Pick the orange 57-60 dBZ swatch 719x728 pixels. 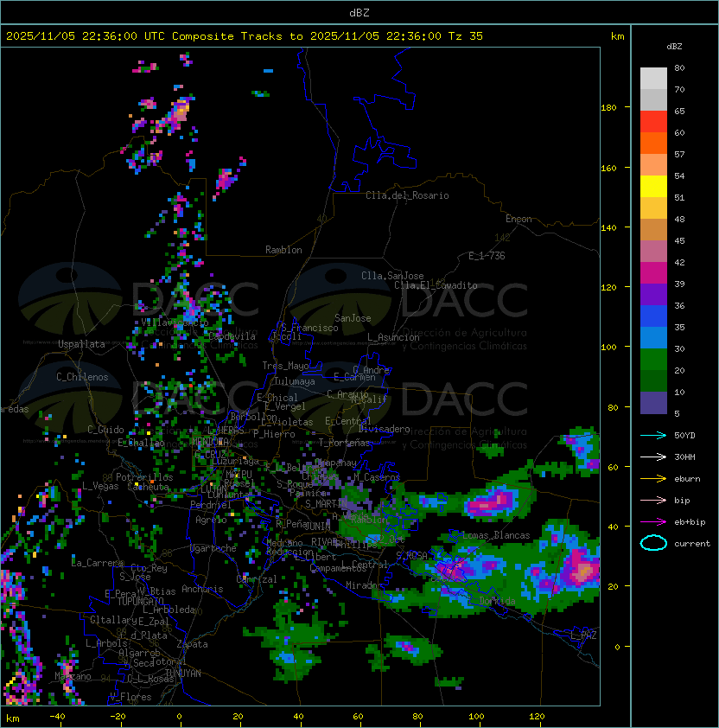click(x=653, y=143)
